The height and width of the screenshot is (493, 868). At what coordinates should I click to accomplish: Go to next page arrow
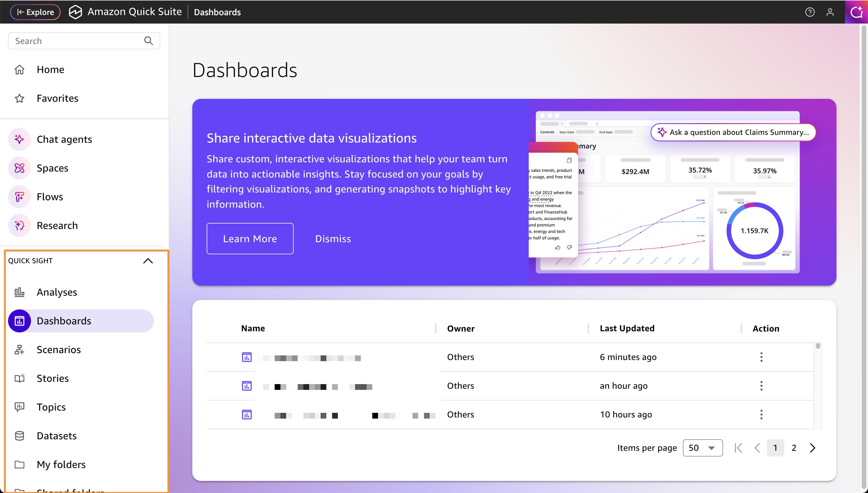coord(813,448)
